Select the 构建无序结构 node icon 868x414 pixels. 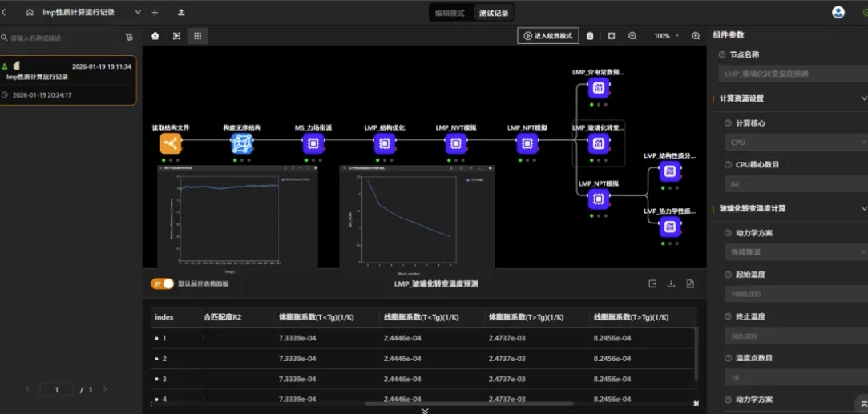click(x=241, y=143)
